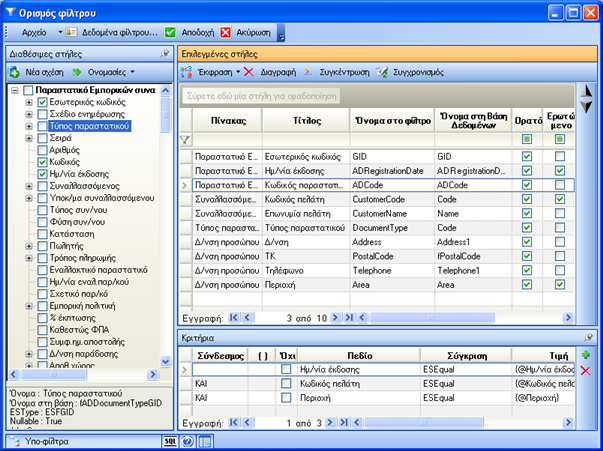Viewport: 603px width, 451px height.
Task: Click the SQL button in status bar
Action: pyautogui.click(x=170, y=441)
